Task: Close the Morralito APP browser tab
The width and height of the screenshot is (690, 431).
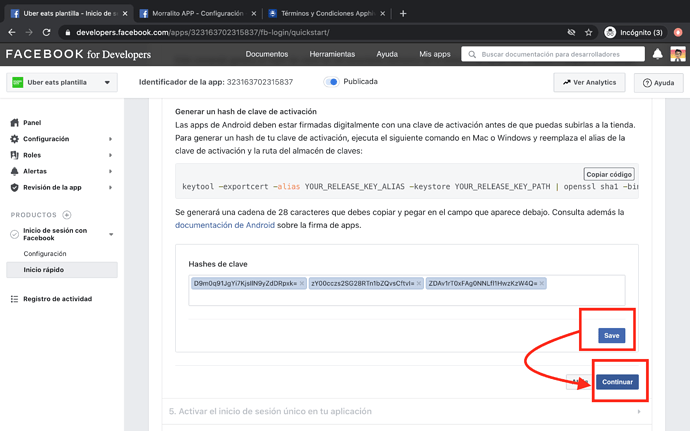Action: pos(254,14)
